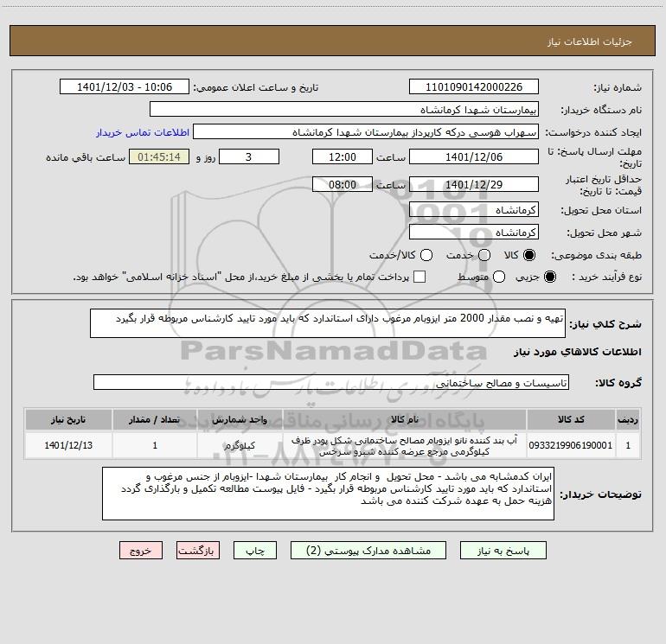Click the response deadline date 1401/12/06
This screenshot has width=666, height=644.
click(x=474, y=156)
